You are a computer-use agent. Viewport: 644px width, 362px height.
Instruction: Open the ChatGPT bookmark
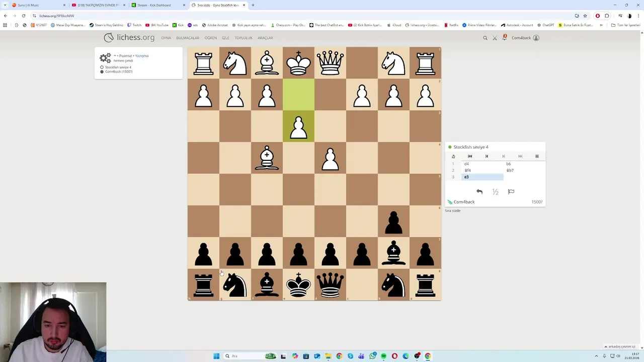point(545,25)
